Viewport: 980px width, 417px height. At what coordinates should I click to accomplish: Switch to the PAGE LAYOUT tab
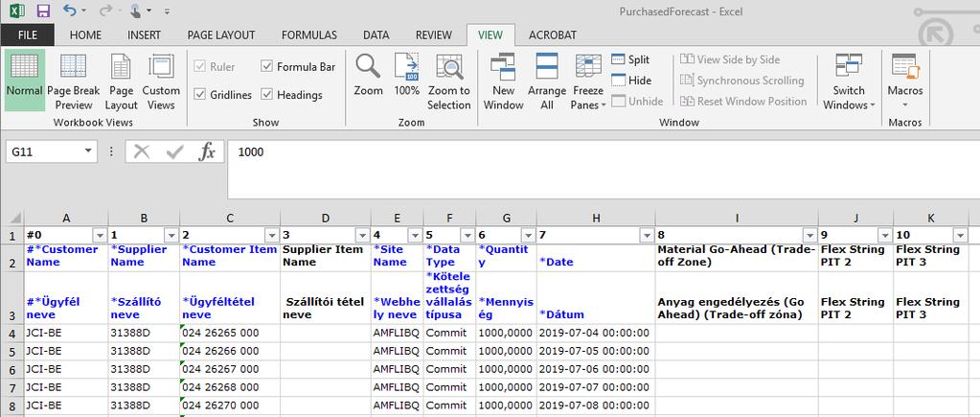pyautogui.click(x=221, y=35)
